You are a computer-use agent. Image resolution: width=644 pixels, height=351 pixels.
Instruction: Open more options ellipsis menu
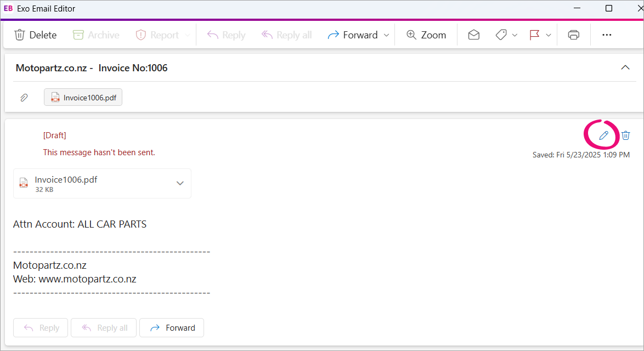pos(606,35)
